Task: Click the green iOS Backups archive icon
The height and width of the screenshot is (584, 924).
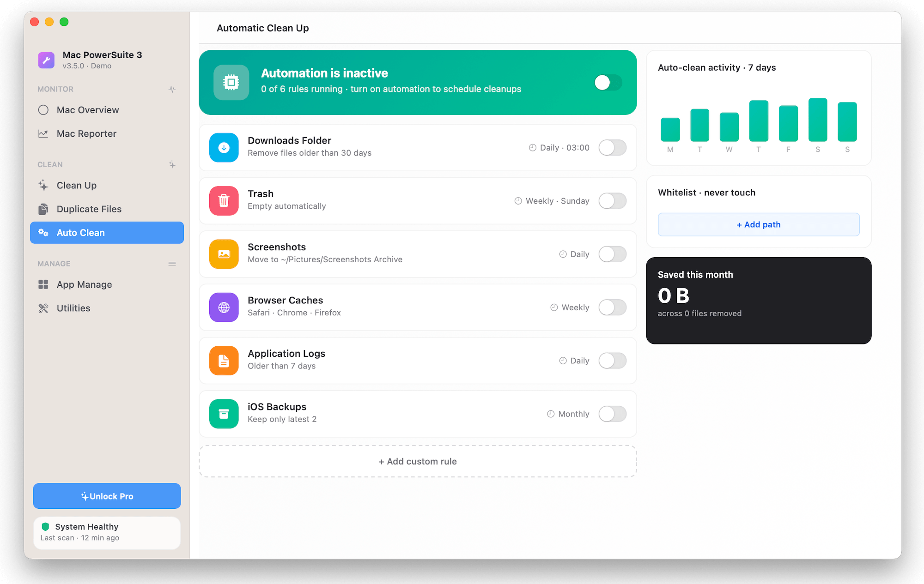Action: click(x=224, y=414)
